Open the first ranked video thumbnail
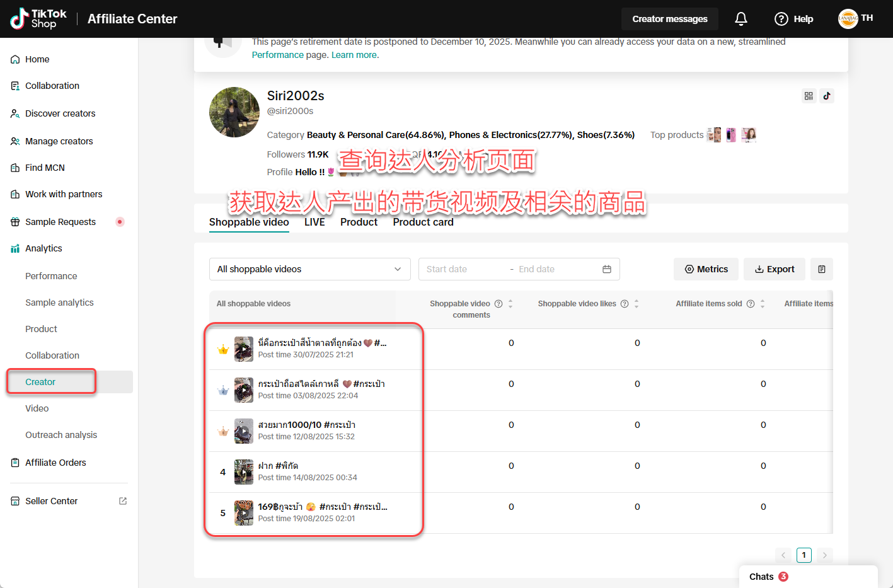The width and height of the screenshot is (893, 588). (x=244, y=349)
